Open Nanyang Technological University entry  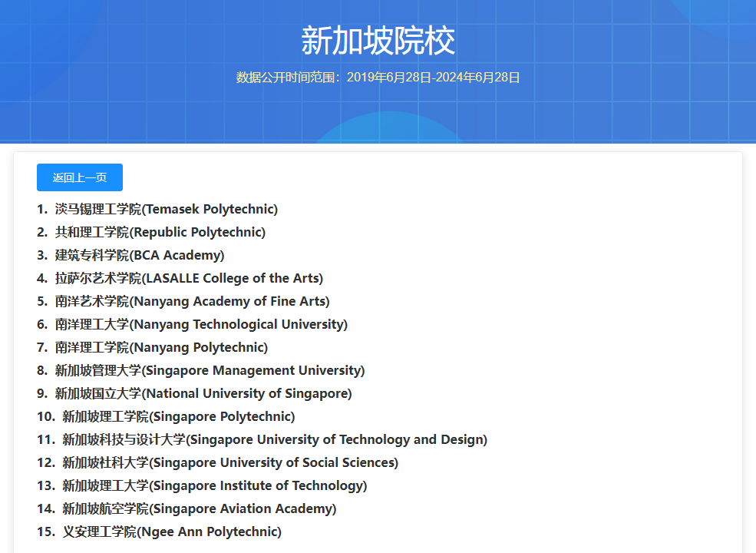[201, 324]
